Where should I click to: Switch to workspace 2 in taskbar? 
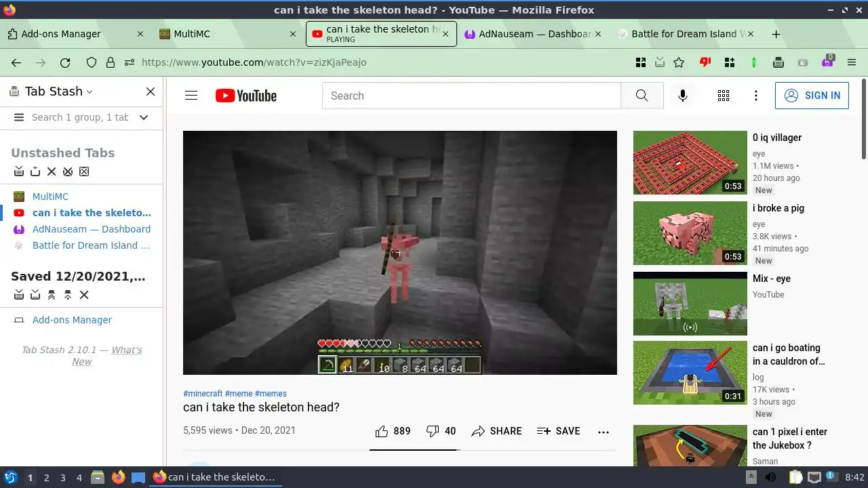pos(46,478)
